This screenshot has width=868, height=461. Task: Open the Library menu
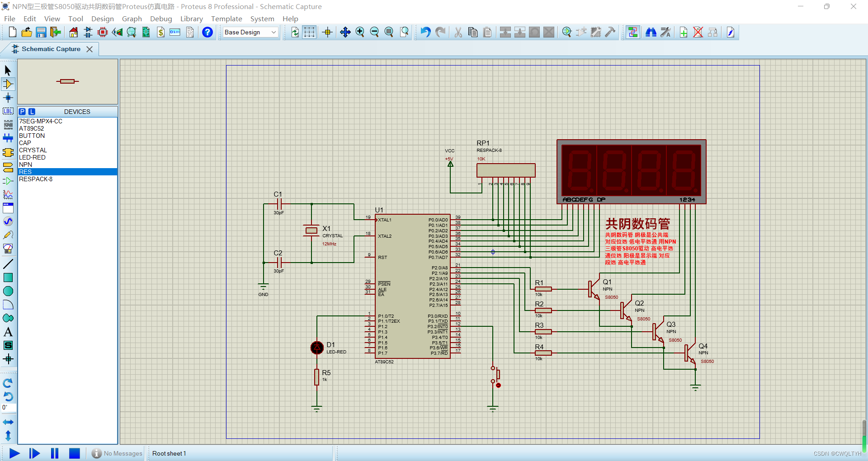(191, 19)
